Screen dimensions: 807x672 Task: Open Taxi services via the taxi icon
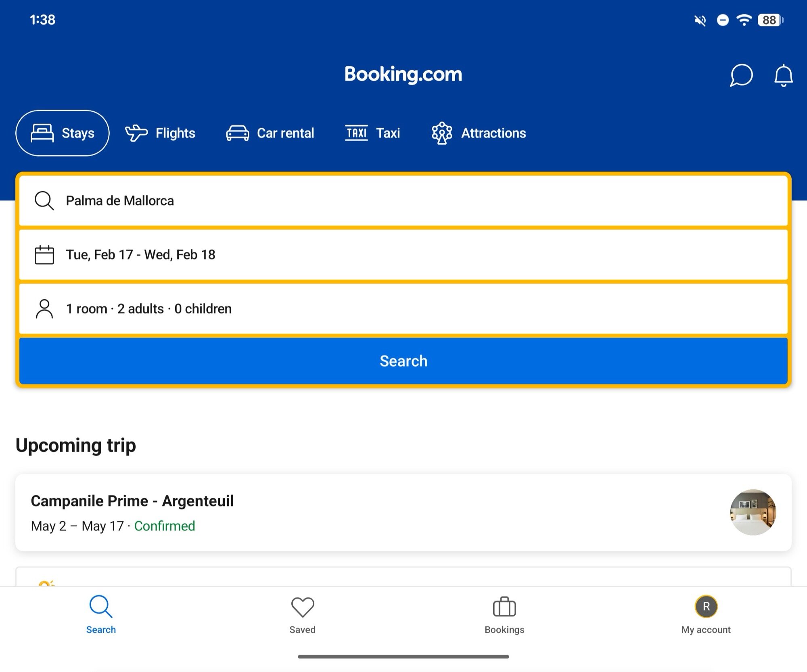356,133
